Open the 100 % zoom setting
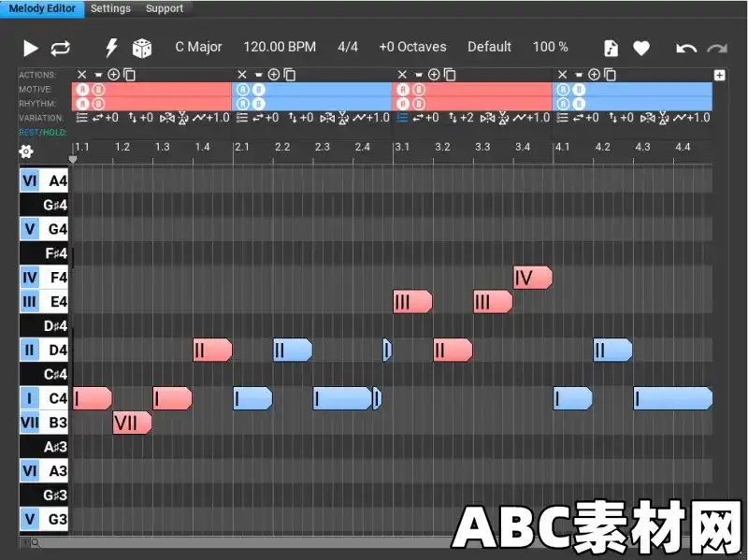 550,47
